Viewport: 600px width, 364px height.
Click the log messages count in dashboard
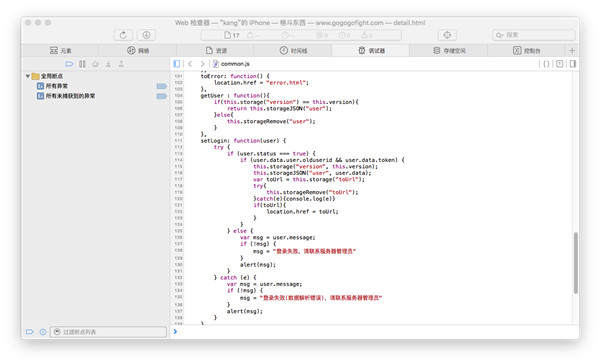[322, 35]
